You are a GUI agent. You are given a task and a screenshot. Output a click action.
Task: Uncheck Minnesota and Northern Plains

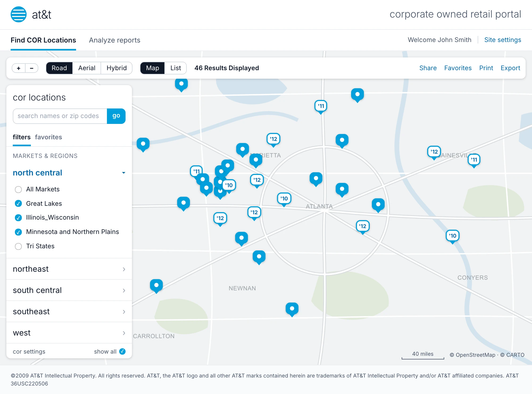click(x=18, y=232)
